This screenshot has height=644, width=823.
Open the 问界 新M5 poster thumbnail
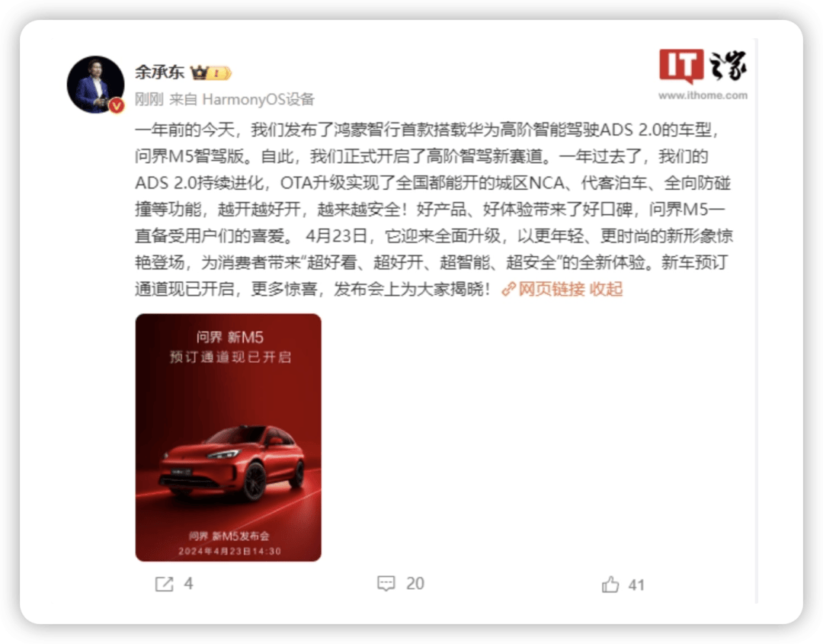229,437
